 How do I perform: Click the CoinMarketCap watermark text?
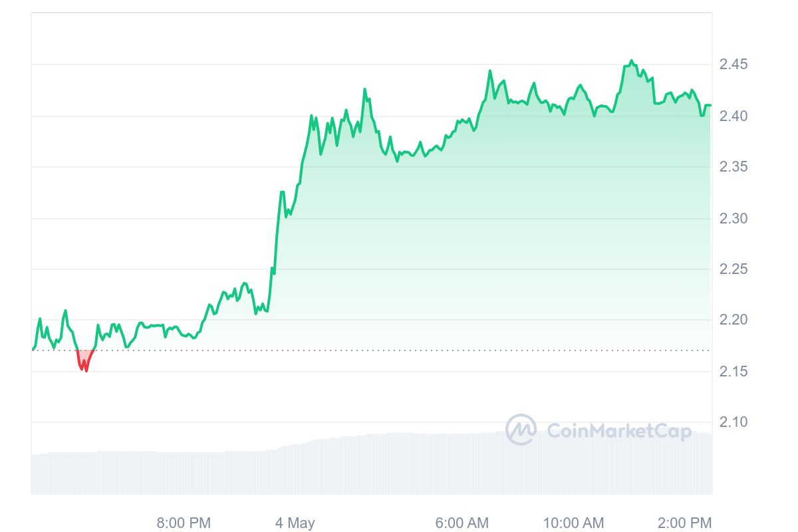pyautogui.click(x=618, y=432)
